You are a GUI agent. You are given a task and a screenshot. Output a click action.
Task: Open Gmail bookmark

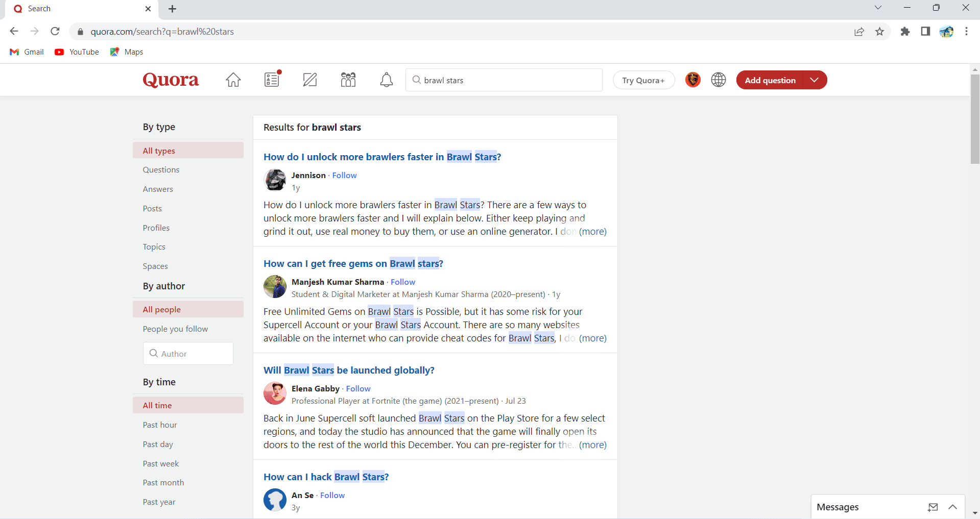pyautogui.click(x=27, y=52)
